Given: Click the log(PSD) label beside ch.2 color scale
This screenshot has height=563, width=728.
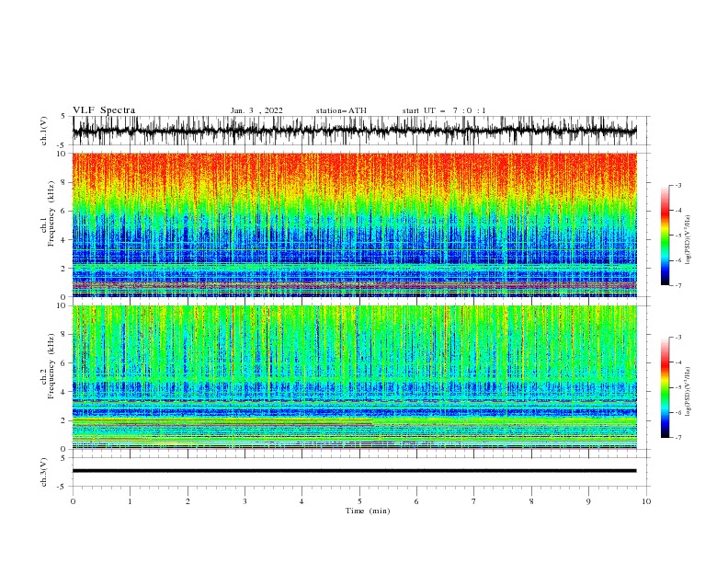Looking at the screenshot, I should (x=688, y=392).
